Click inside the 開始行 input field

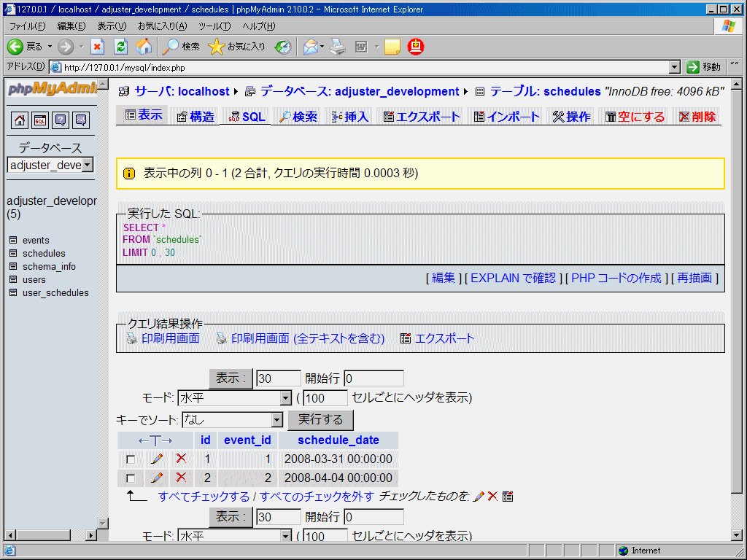[x=372, y=378]
